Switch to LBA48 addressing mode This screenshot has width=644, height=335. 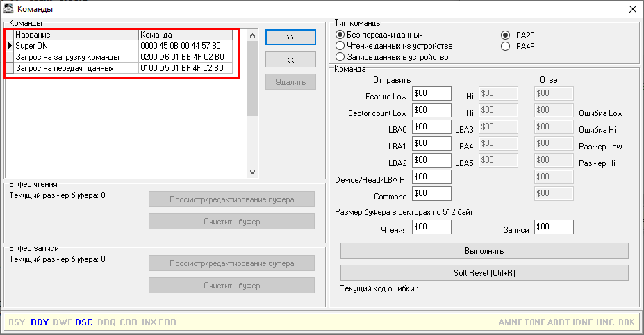coord(506,47)
